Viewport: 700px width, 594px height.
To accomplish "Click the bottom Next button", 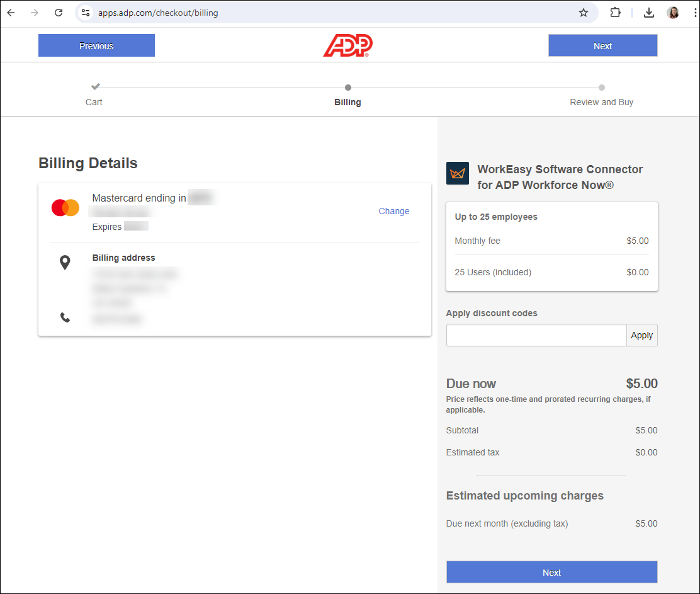I will (x=552, y=572).
